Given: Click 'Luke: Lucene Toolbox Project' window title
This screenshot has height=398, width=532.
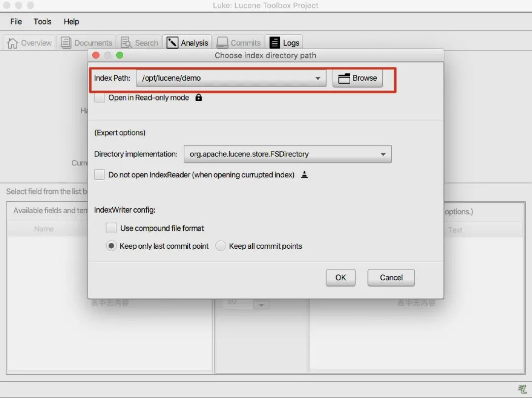Looking at the screenshot, I should pyautogui.click(x=266, y=5).
